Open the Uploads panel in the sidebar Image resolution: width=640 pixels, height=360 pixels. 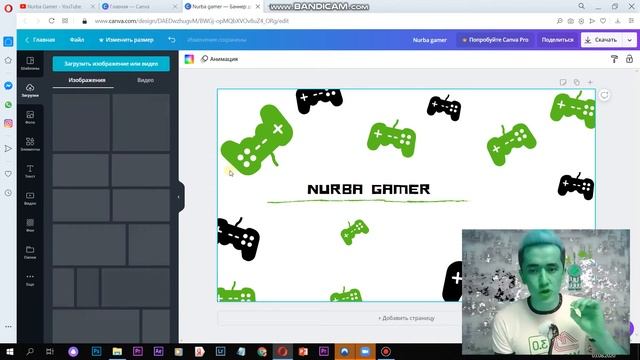point(30,90)
